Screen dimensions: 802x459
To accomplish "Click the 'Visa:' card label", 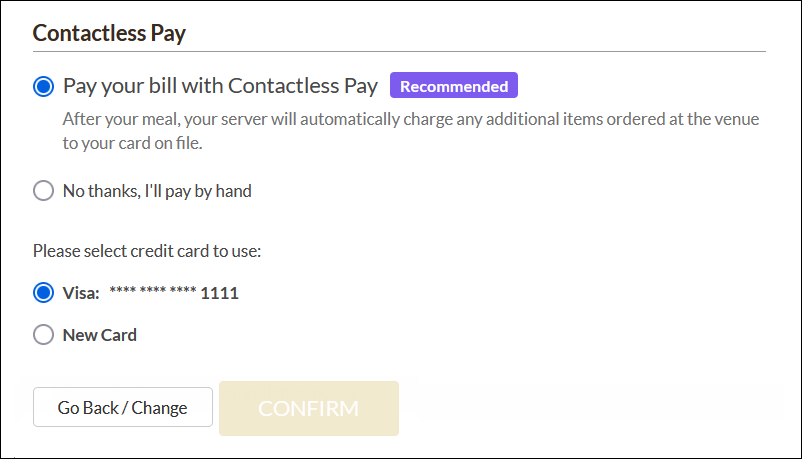I will coord(81,294).
